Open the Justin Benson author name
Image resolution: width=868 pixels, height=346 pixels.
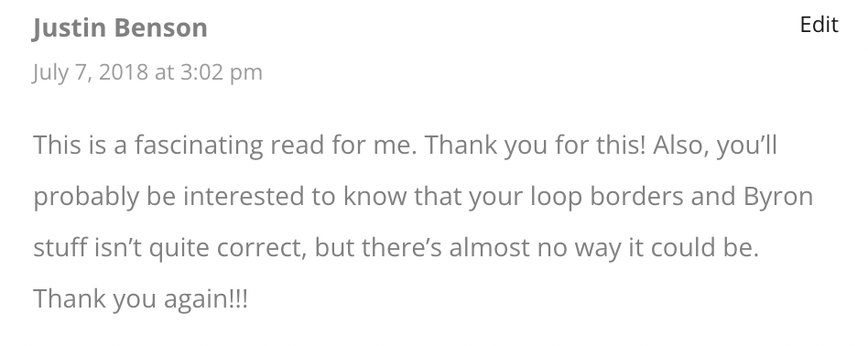pos(120,27)
